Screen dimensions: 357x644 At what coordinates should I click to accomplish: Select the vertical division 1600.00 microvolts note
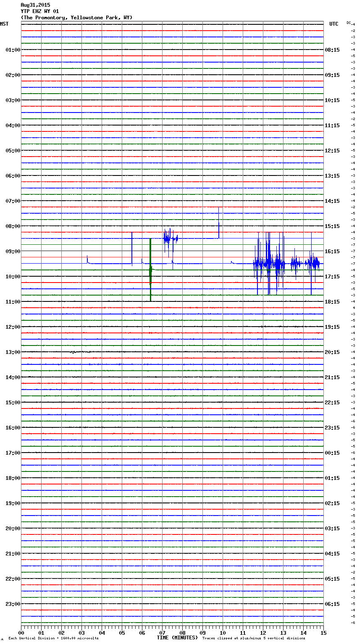[53, 639]
